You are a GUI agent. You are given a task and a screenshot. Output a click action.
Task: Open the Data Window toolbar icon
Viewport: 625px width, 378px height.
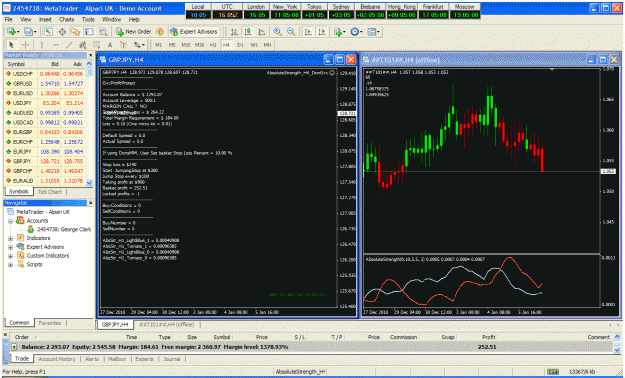point(62,32)
